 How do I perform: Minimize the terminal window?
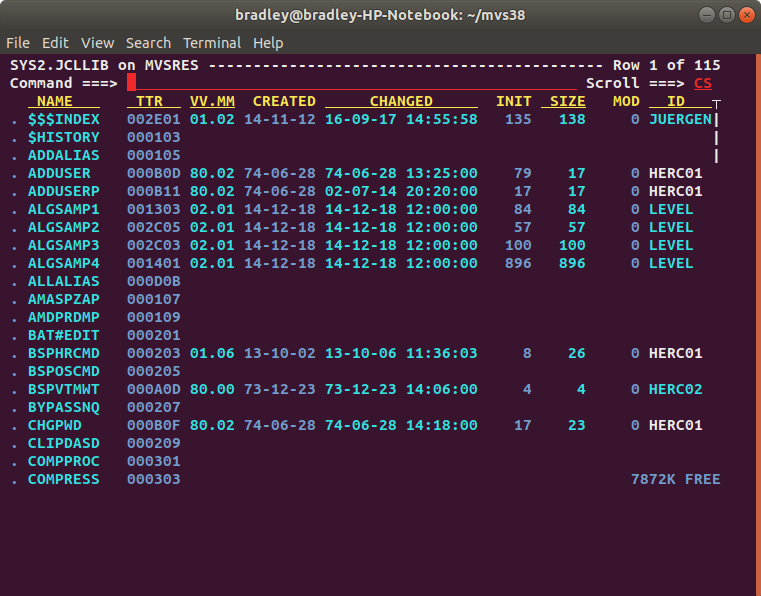click(707, 15)
